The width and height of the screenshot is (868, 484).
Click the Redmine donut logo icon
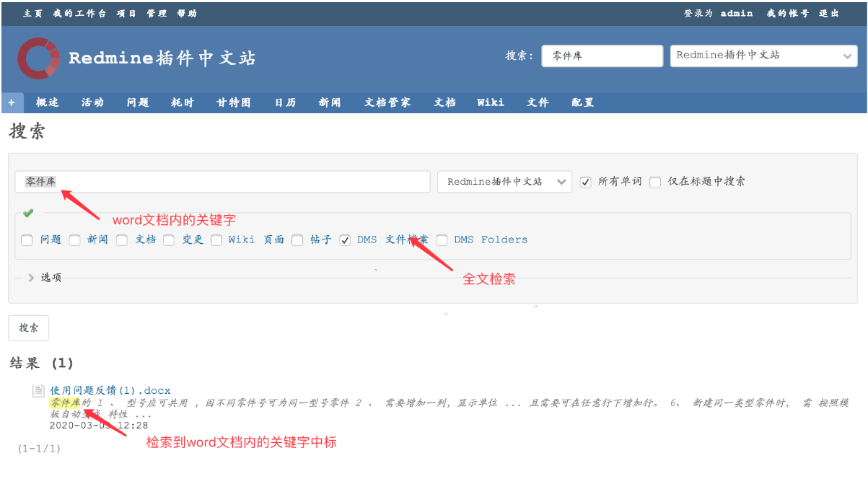(x=38, y=58)
